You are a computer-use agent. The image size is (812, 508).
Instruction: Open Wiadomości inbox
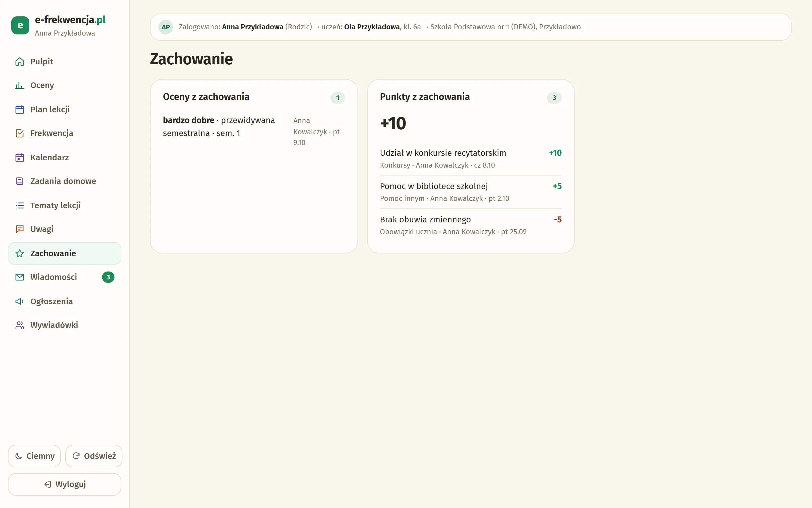click(64, 277)
